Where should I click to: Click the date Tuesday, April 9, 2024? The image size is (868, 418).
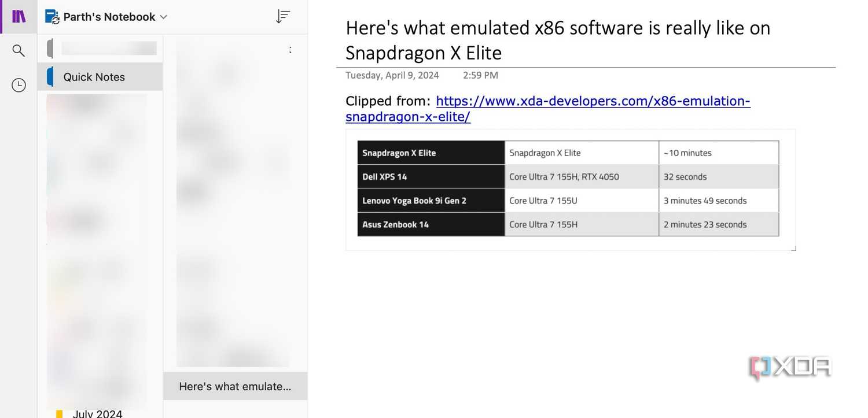[392, 75]
